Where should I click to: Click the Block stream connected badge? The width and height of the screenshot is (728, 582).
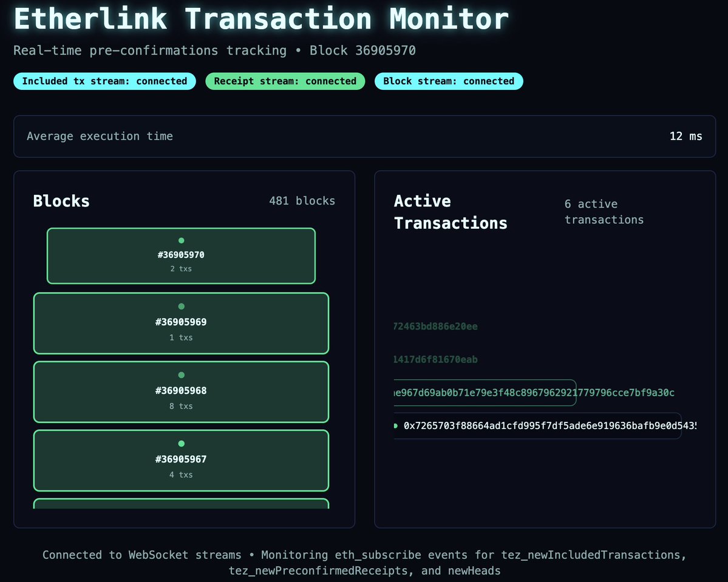[x=449, y=81]
